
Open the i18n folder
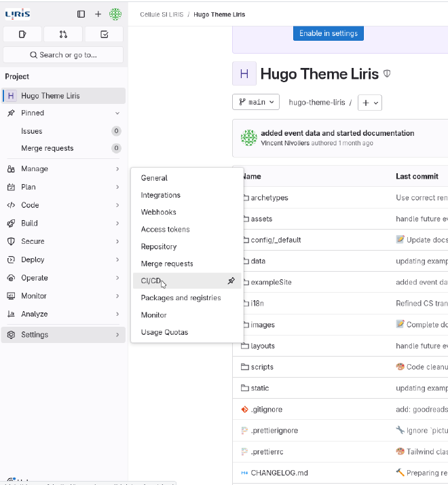[x=257, y=303]
